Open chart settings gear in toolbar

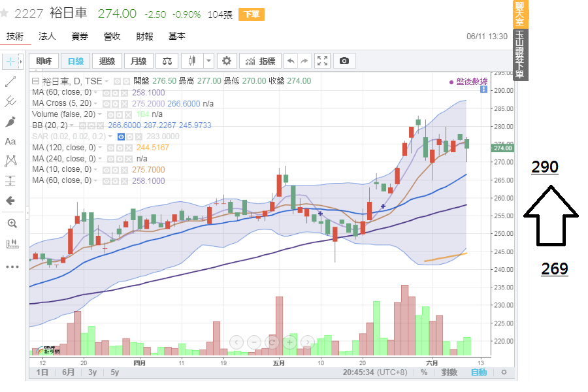tap(227, 61)
